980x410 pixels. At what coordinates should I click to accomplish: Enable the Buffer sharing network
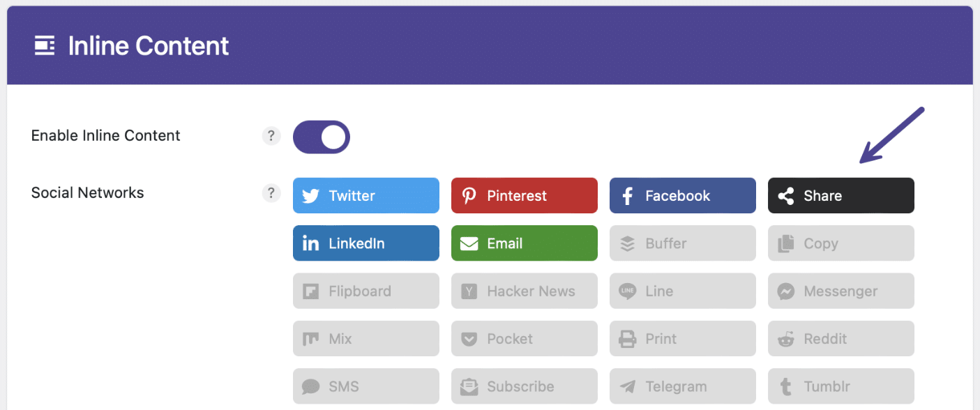682,243
